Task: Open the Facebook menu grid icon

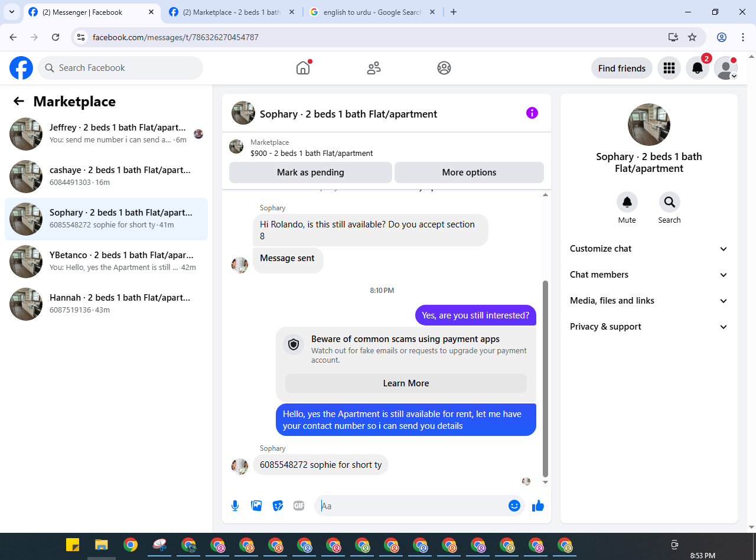Action: (x=669, y=68)
